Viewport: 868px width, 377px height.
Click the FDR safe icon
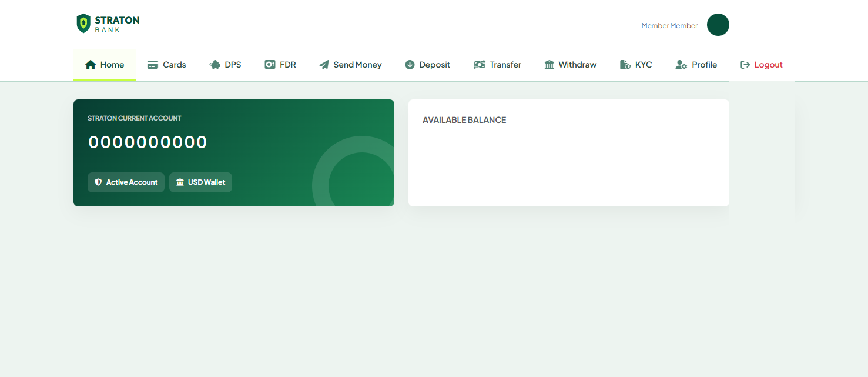[x=270, y=65]
